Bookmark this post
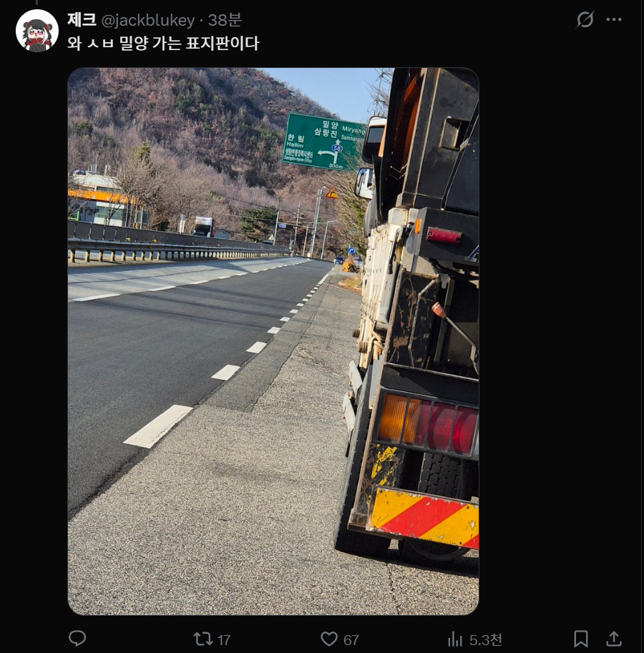This screenshot has width=644, height=653. (581, 639)
